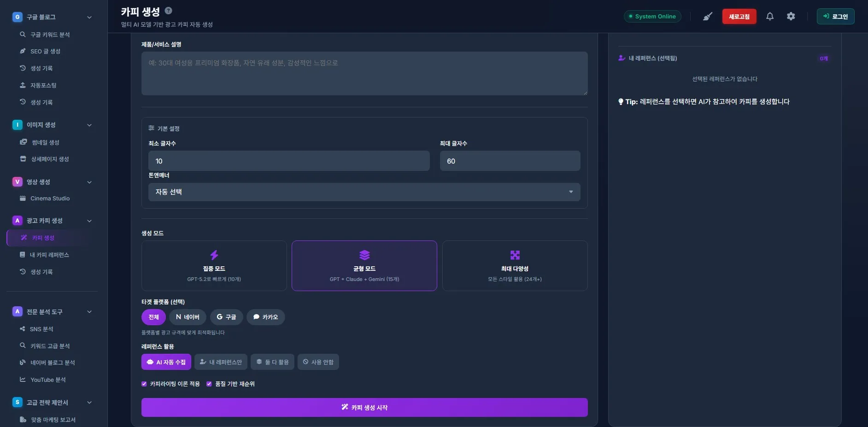
Task: Click the lightning bolt icon in 집중 모드 card
Action: (x=214, y=255)
